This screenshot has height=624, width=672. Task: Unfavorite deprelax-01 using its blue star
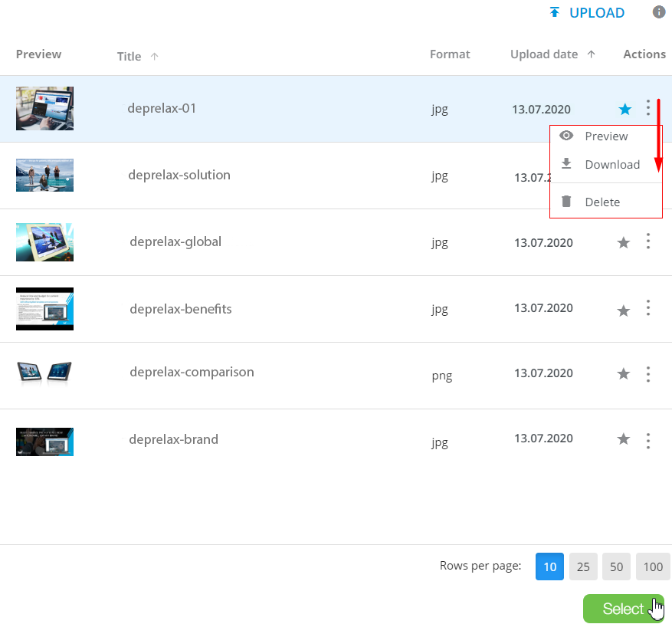(x=625, y=110)
